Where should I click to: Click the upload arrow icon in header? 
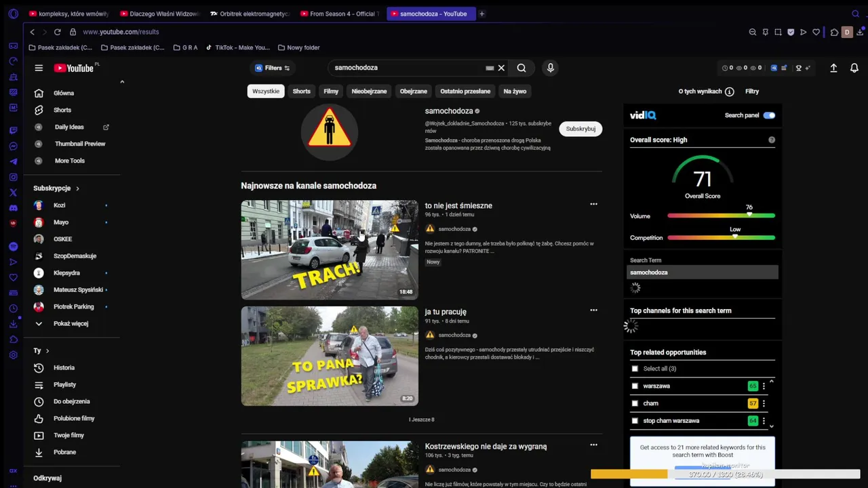coord(833,68)
